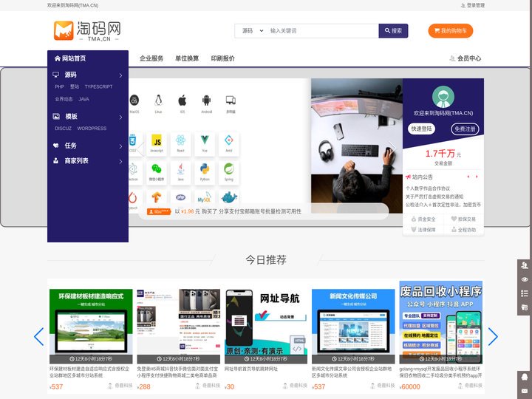The height and width of the screenshot is (399, 532).
Task: Open 网址导航 product thumbnail
Action: pos(266,327)
